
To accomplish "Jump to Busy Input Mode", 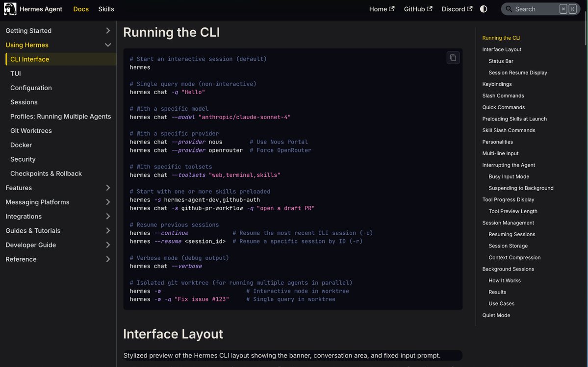I will click(509, 177).
